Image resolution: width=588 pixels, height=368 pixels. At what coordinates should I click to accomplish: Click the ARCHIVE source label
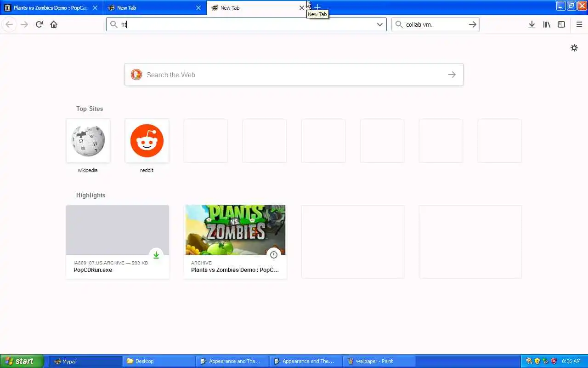pos(201,263)
